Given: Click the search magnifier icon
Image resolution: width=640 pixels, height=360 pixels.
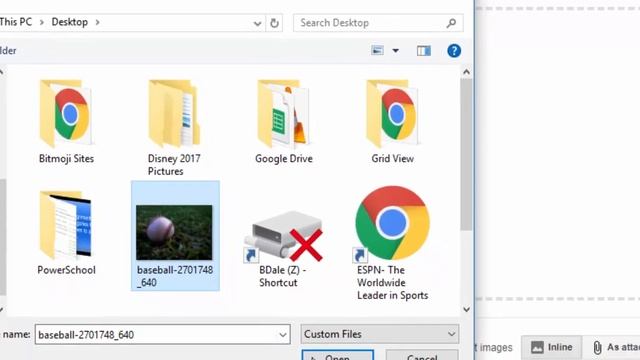Looking at the screenshot, I should tap(451, 23).
